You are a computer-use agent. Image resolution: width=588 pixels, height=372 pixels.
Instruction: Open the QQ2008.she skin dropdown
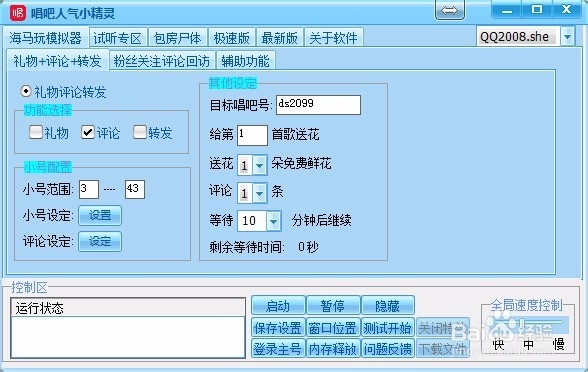(567, 37)
